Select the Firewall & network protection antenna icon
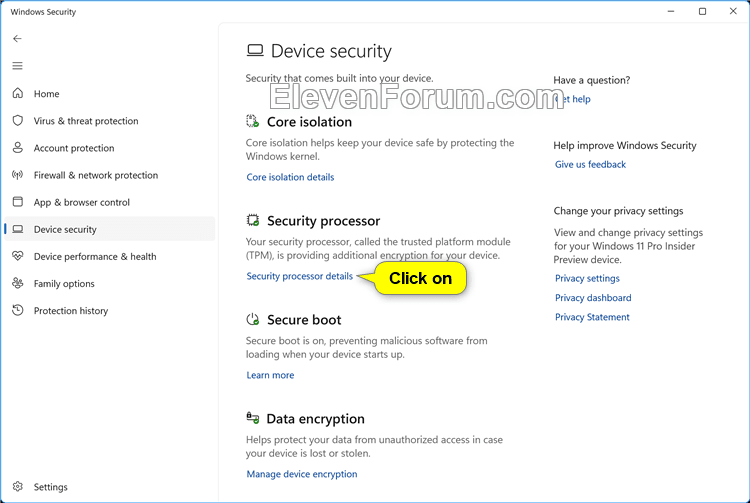750x503 pixels. pyautogui.click(x=18, y=175)
